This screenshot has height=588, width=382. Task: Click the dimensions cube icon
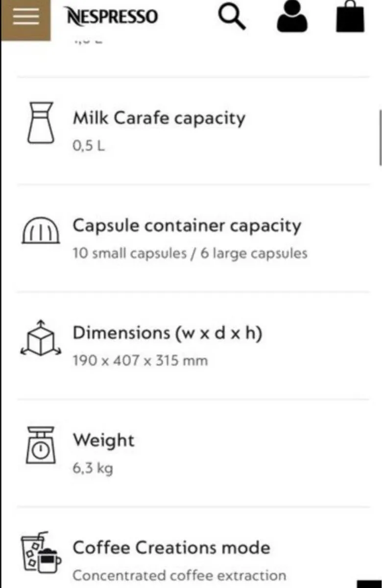tap(41, 338)
